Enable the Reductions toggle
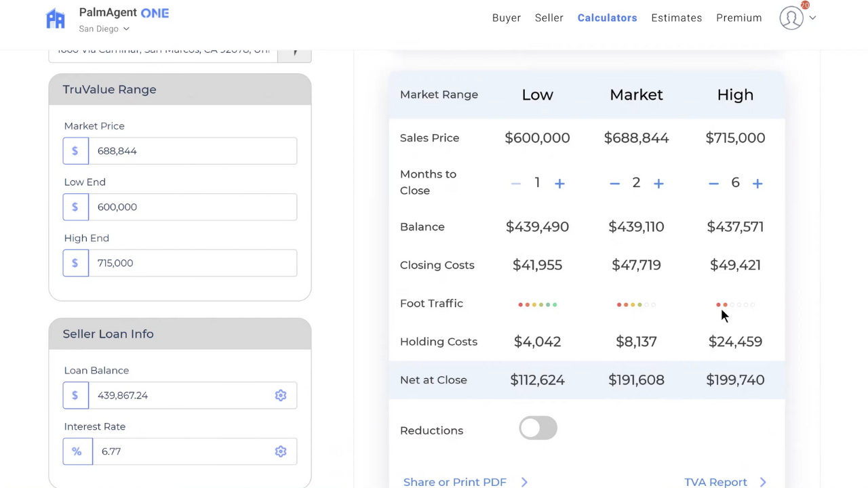 pyautogui.click(x=538, y=428)
